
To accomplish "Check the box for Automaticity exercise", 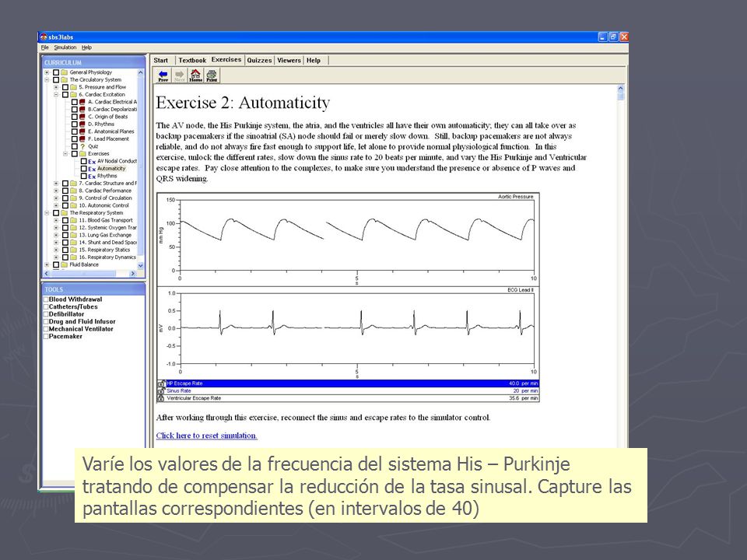I will 84,169.
